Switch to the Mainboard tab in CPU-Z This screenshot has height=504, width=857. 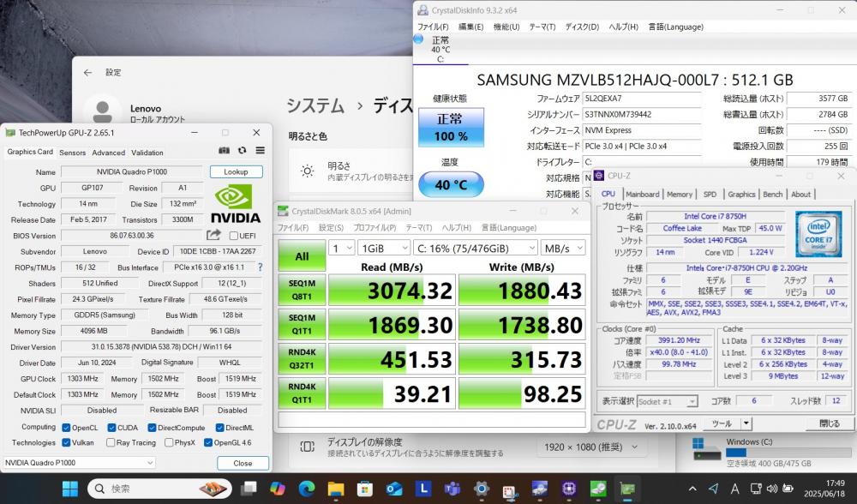642,194
